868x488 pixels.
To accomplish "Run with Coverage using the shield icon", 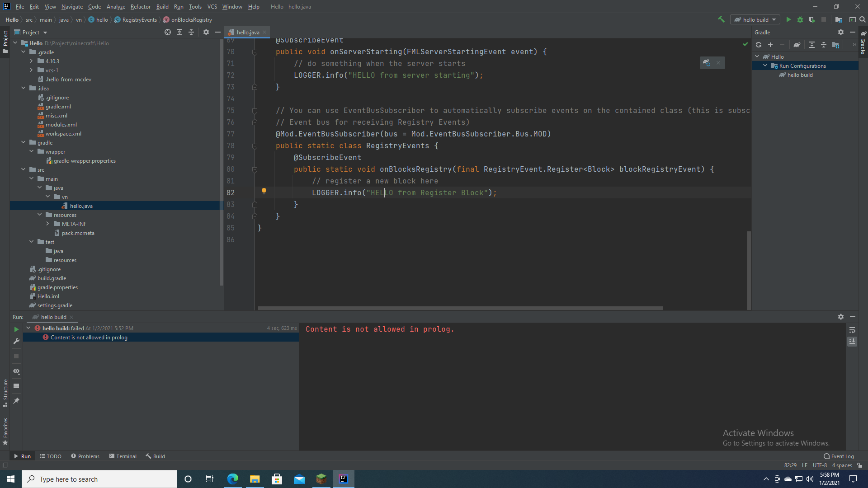I will [x=812, y=19].
